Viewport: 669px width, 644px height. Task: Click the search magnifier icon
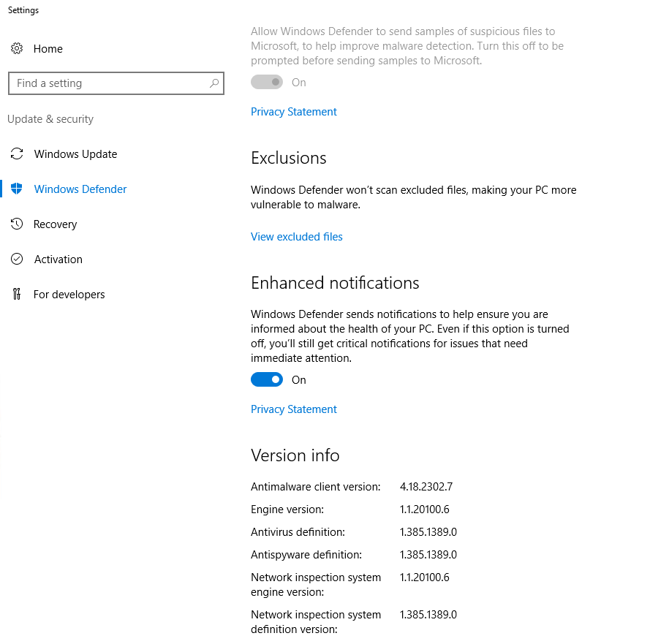click(214, 83)
